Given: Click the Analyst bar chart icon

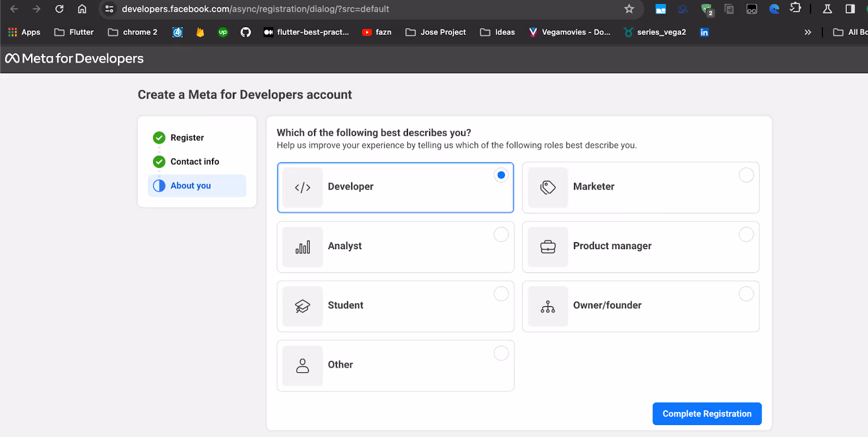Looking at the screenshot, I should [303, 247].
